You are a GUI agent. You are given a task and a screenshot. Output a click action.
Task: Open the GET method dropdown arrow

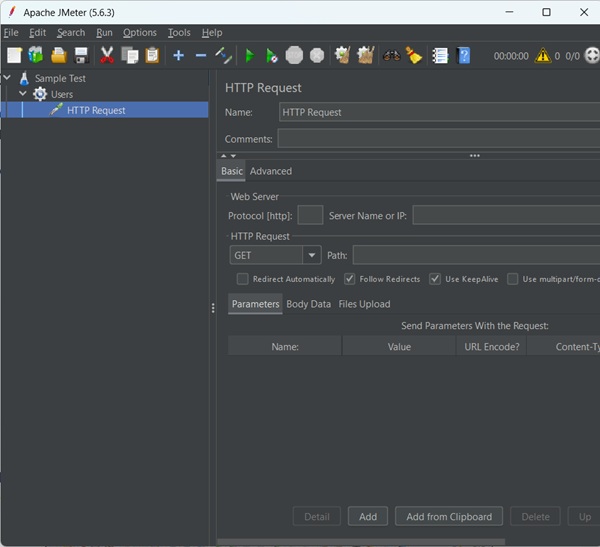click(x=312, y=255)
